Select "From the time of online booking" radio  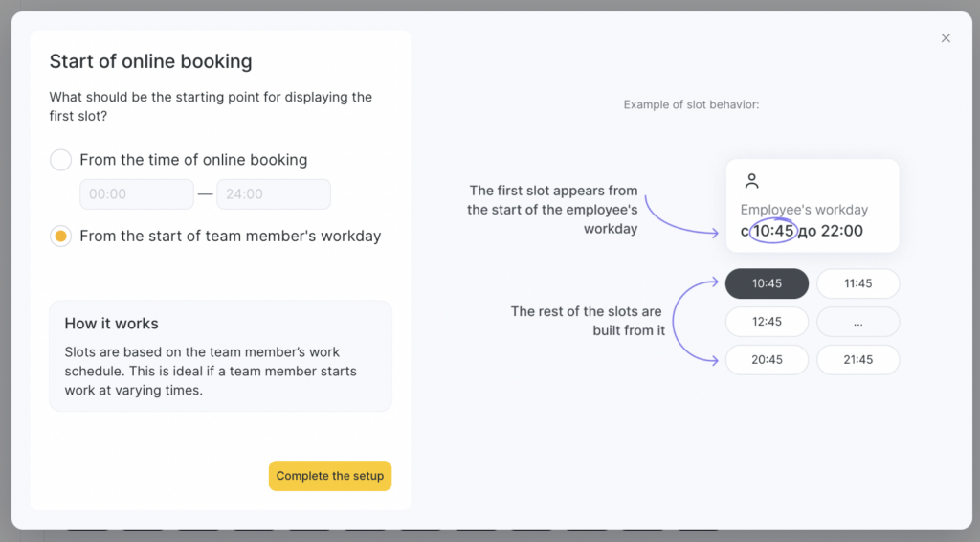(61, 160)
